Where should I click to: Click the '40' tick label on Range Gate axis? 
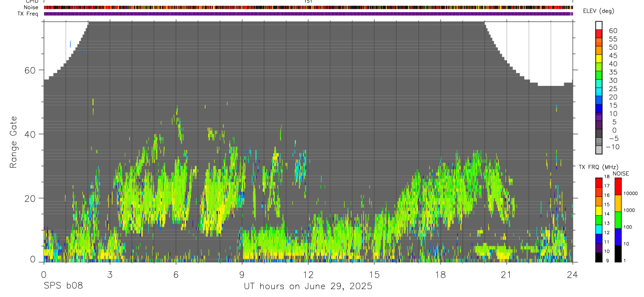click(30, 134)
